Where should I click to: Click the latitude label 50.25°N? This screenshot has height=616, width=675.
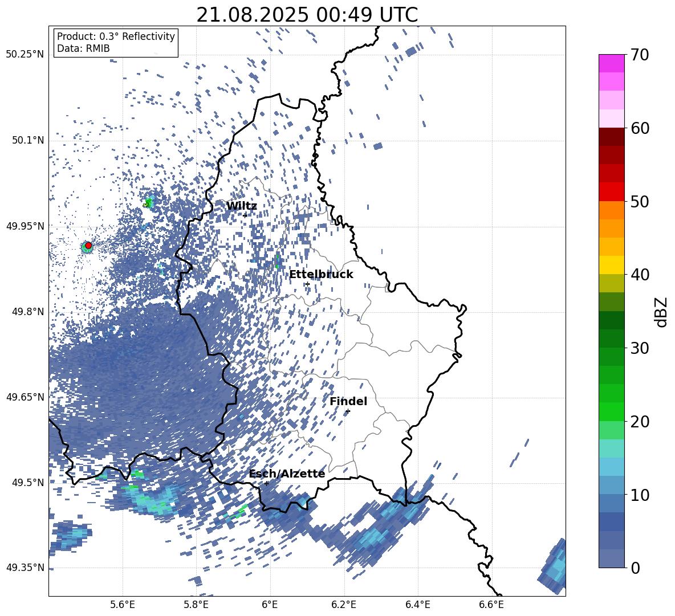[x=25, y=55]
